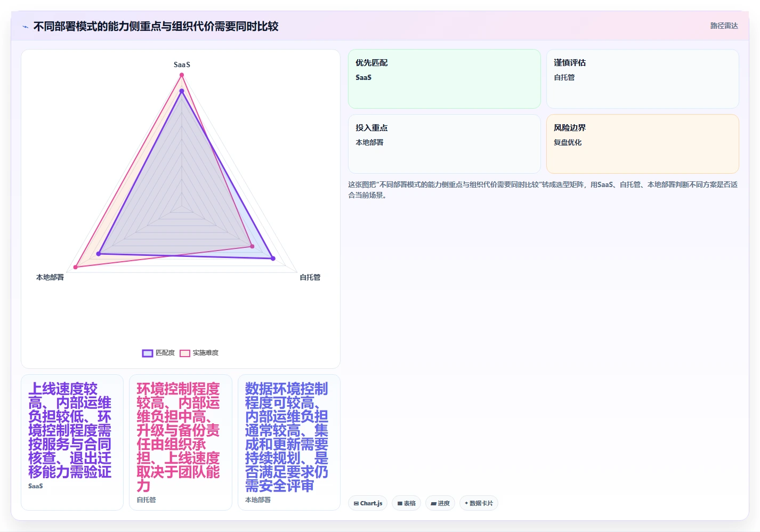Open the purple SaaS description card
Screen dimensions: 760x532
[x=72, y=442]
